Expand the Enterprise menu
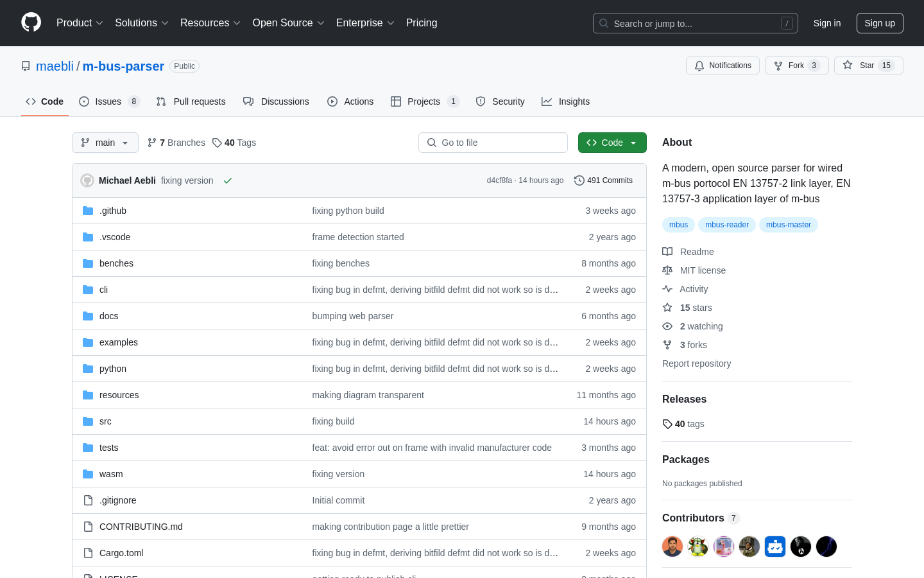This screenshot has width=924, height=578. 365,22
